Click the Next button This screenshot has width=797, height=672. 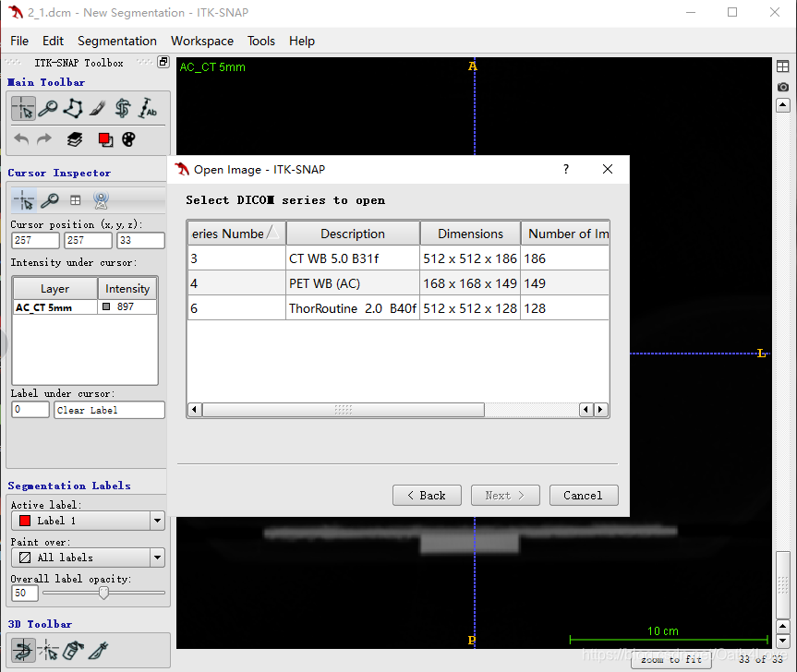coord(505,496)
